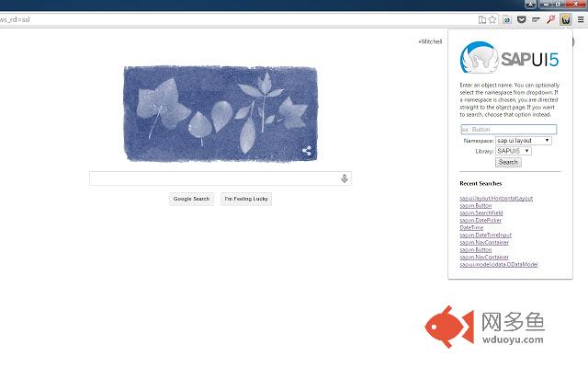The width and height of the screenshot is (588, 368).
Task: Click the Library: label text
Action: pos(484,151)
